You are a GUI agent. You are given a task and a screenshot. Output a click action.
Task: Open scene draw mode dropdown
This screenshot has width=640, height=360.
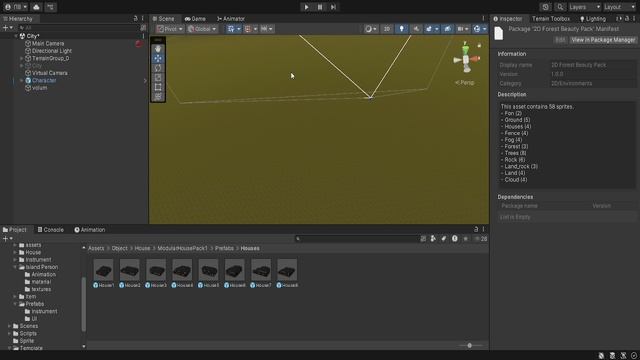tap(371, 29)
